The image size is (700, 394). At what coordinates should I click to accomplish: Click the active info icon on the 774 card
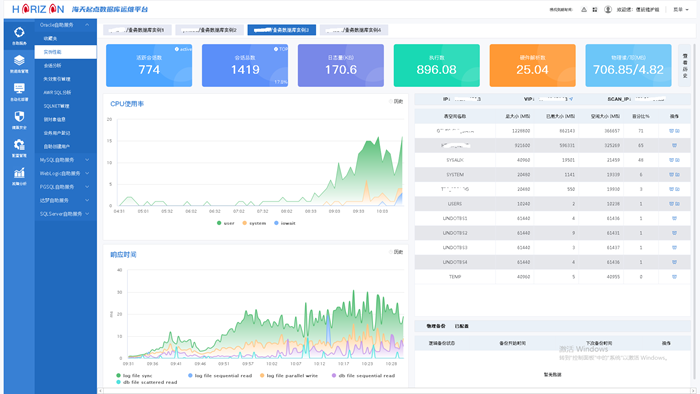[177, 49]
